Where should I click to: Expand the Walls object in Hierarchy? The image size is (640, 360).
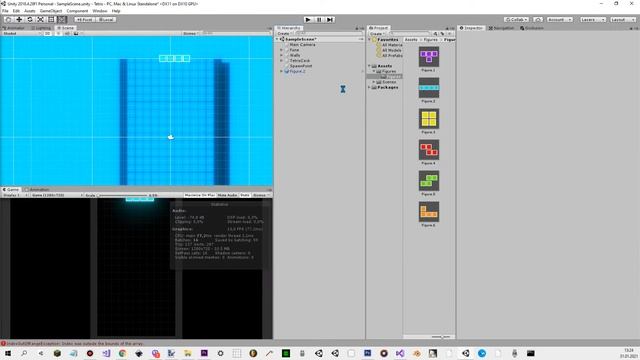pos(281,56)
